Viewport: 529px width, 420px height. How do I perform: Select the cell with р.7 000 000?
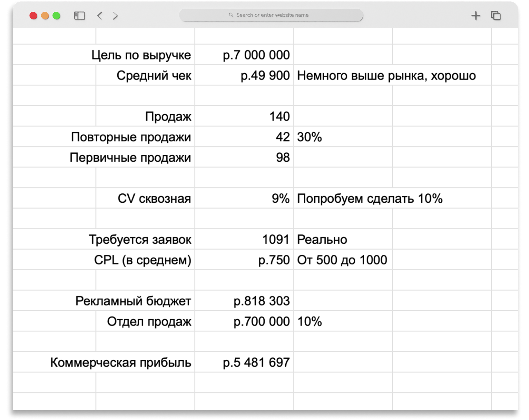pos(256,55)
